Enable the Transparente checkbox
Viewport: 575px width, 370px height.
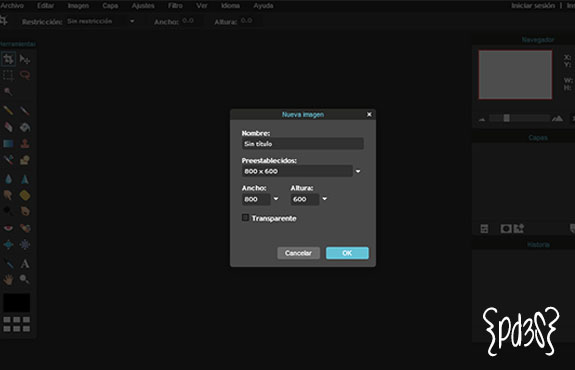click(x=245, y=218)
